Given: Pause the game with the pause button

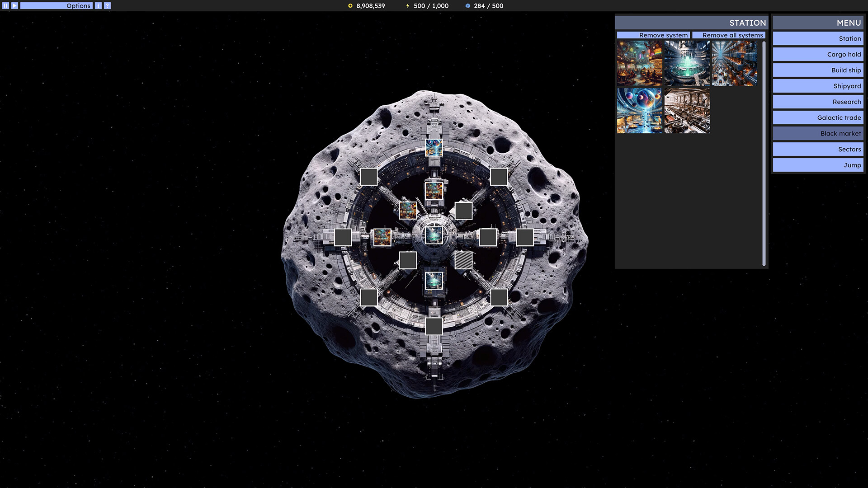Looking at the screenshot, I should tap(5, 5).
